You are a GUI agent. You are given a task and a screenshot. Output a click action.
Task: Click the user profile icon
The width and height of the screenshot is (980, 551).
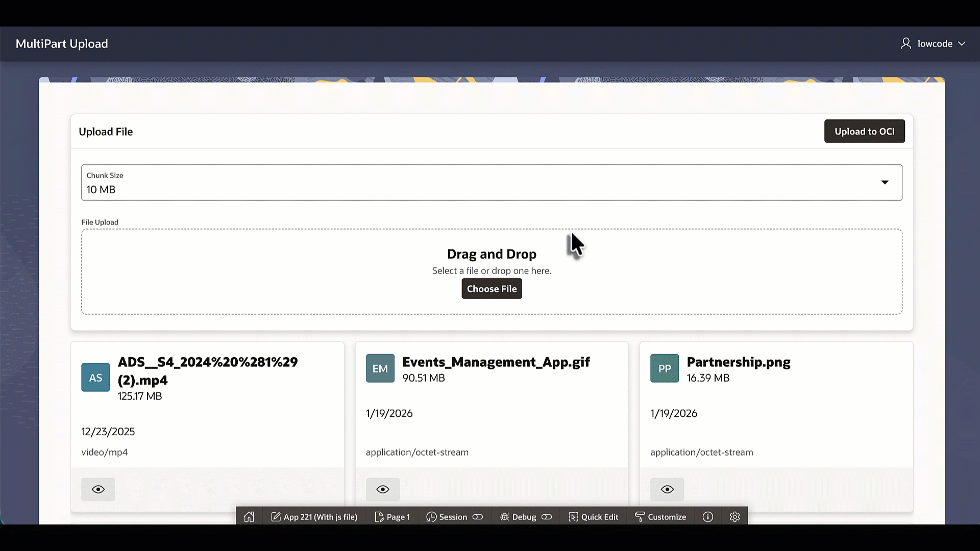coord(906,43)
